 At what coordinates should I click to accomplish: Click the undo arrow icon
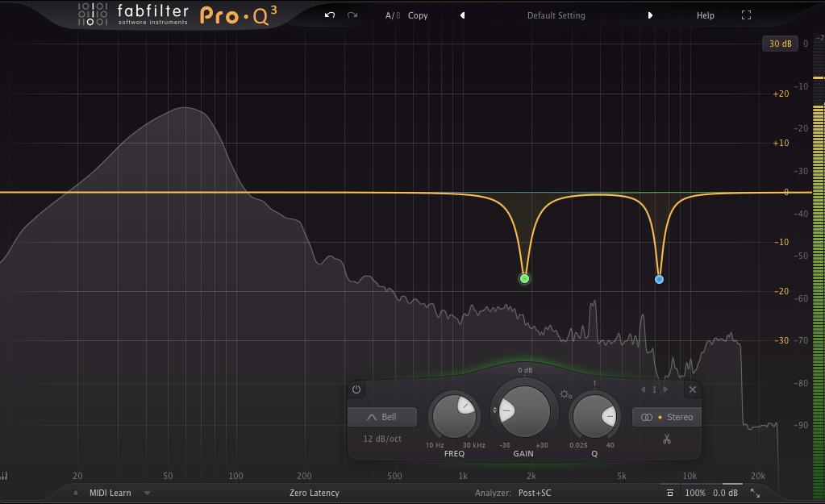(x=330, y=15)
